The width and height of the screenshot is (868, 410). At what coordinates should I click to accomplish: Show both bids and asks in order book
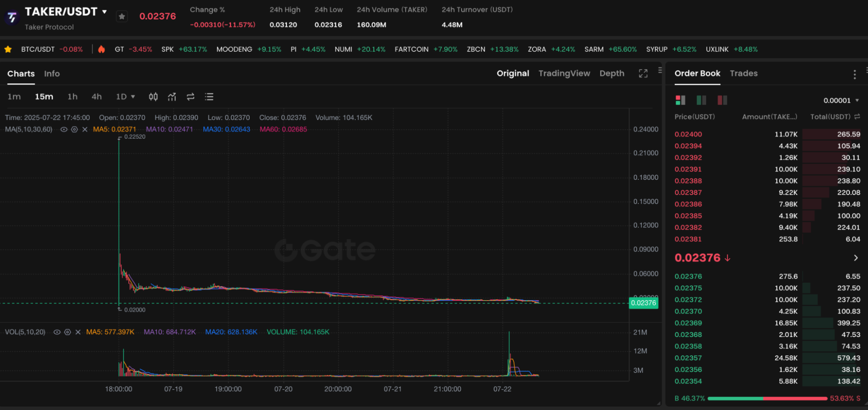(680, 100)
